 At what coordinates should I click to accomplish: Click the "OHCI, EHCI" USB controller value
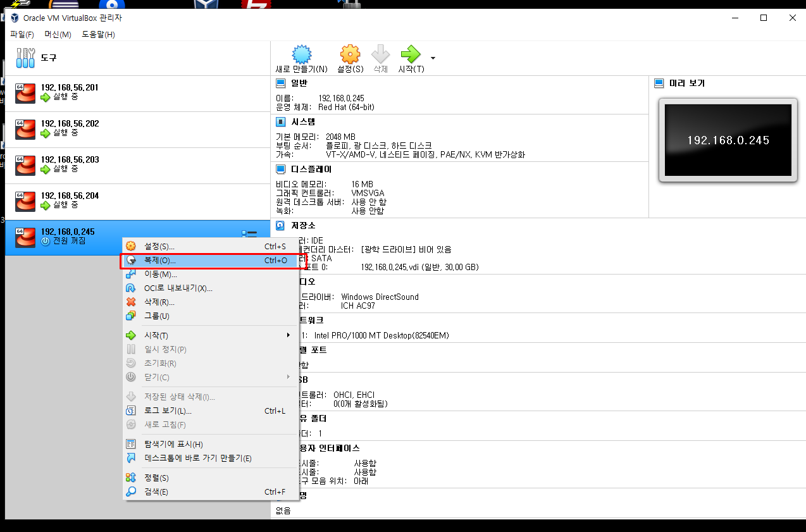point(354,395)
